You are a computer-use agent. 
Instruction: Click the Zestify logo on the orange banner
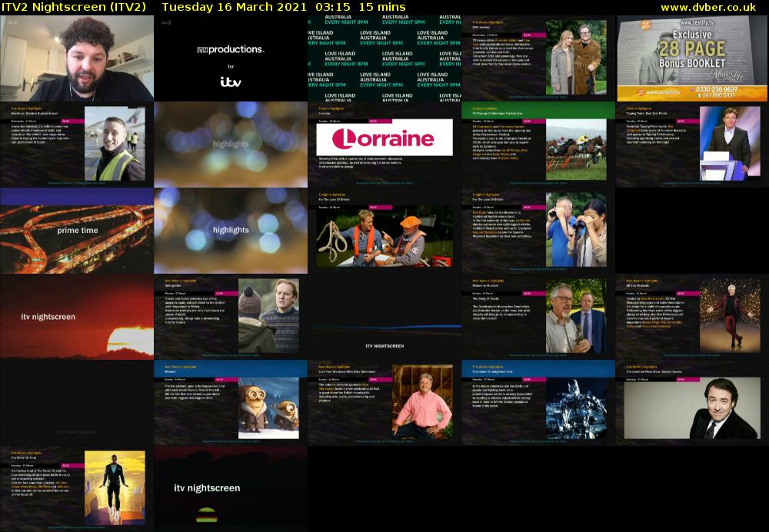640,91
